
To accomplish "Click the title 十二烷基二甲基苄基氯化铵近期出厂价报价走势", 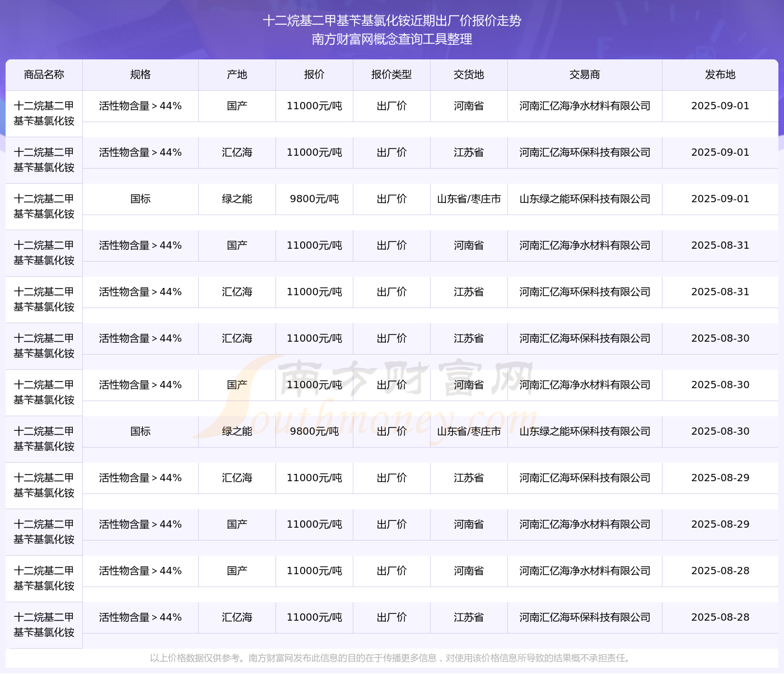I will coord(392,21).
